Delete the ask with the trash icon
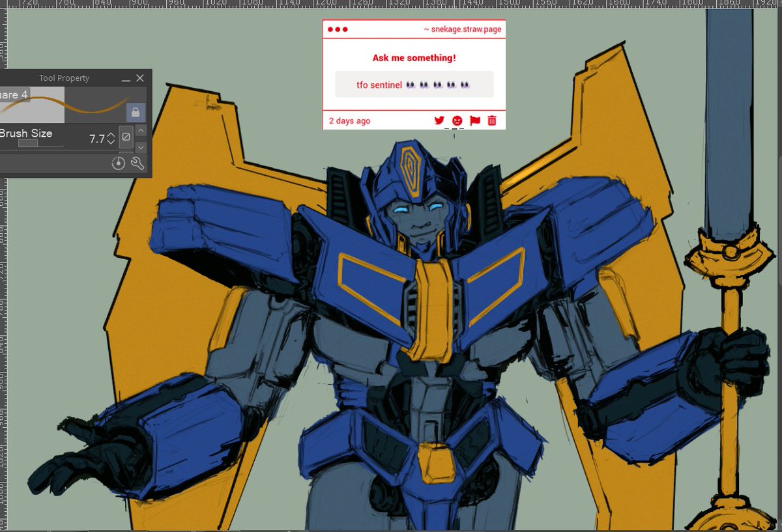The image size is (782, 532). click(492, 120)
